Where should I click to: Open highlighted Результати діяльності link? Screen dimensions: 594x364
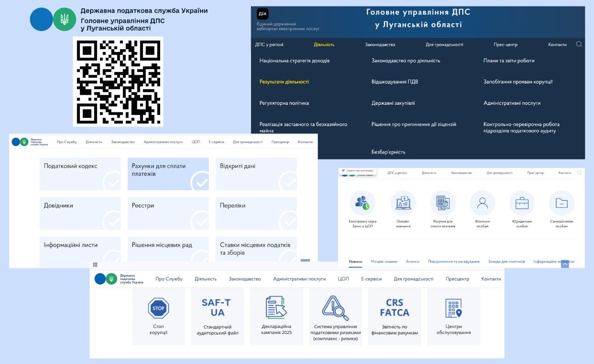[284, 82]
